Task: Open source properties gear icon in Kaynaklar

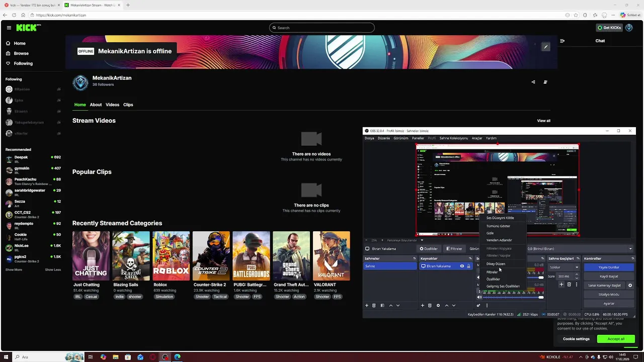Action: point(438,305)
